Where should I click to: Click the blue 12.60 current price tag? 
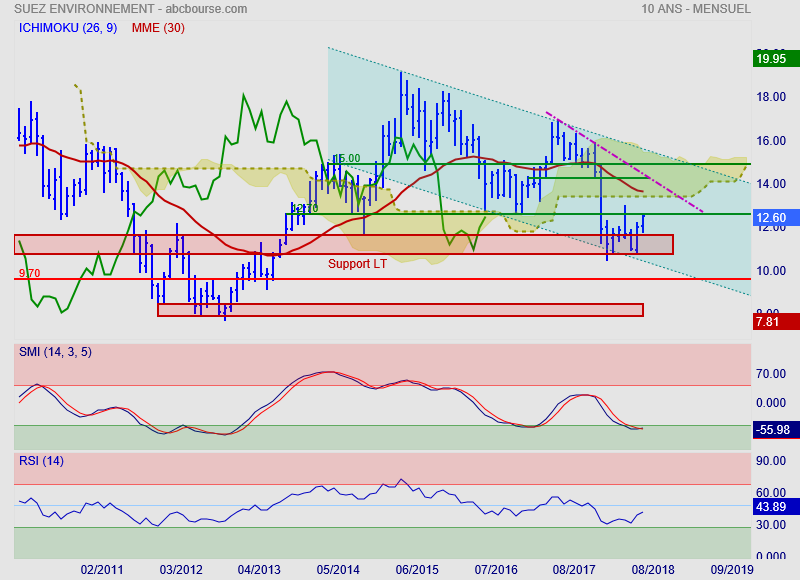pyautogui.click(x=776, y=218)
